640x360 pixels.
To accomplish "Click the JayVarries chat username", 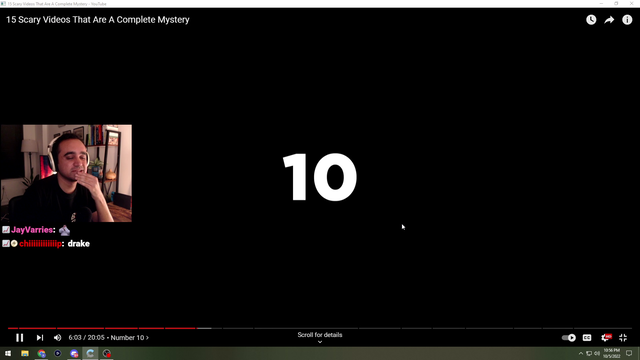I will click(x=32, y=230).
